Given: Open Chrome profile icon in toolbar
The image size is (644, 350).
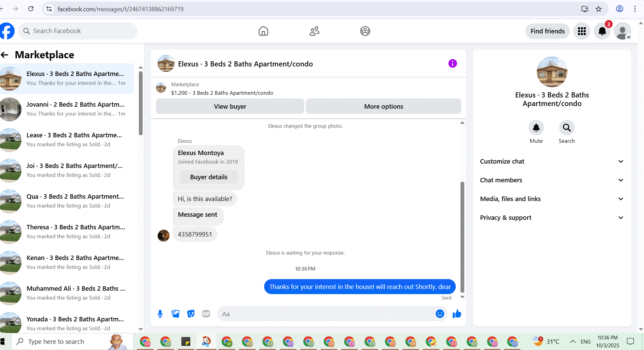Looking at the screenshot, I should pos(619,9).
